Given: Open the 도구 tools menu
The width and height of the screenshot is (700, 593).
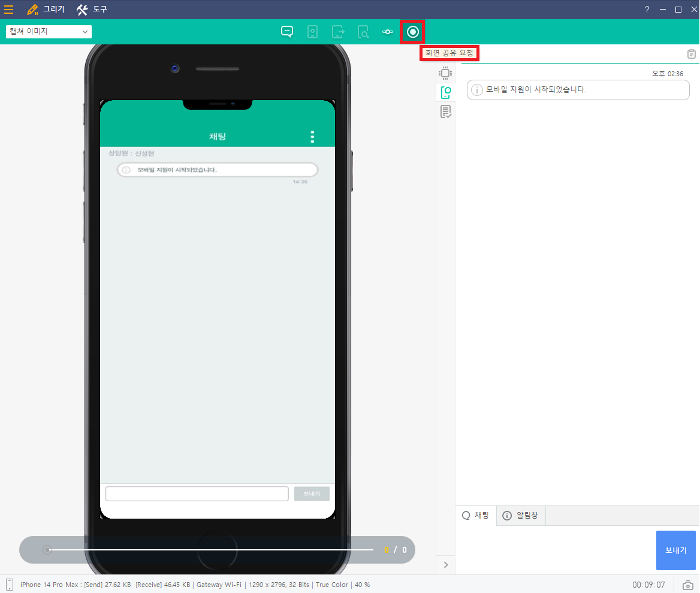Looking at the screenshot, I should (92, 10).
